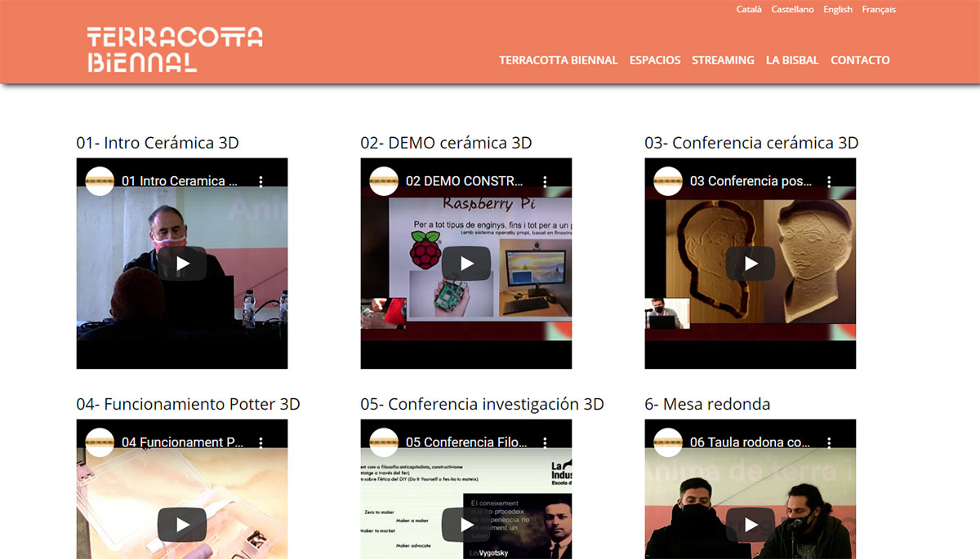Navigate to the CONTACTO page
The width and height of the screenshot is (980, 559).
coord(860,60)
